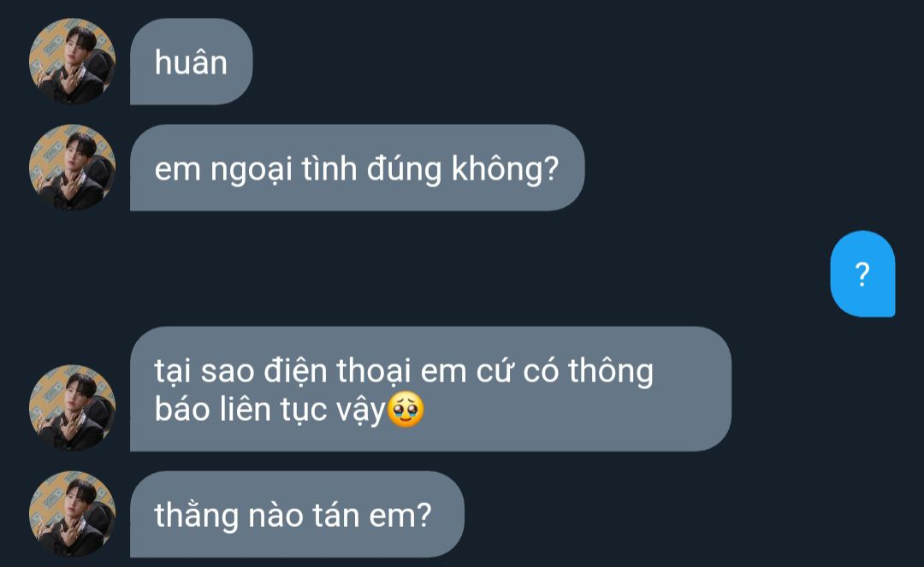Select the 'thằng nào tán em?' message bubble
924x567 pixels.
[x=297, y=514]
